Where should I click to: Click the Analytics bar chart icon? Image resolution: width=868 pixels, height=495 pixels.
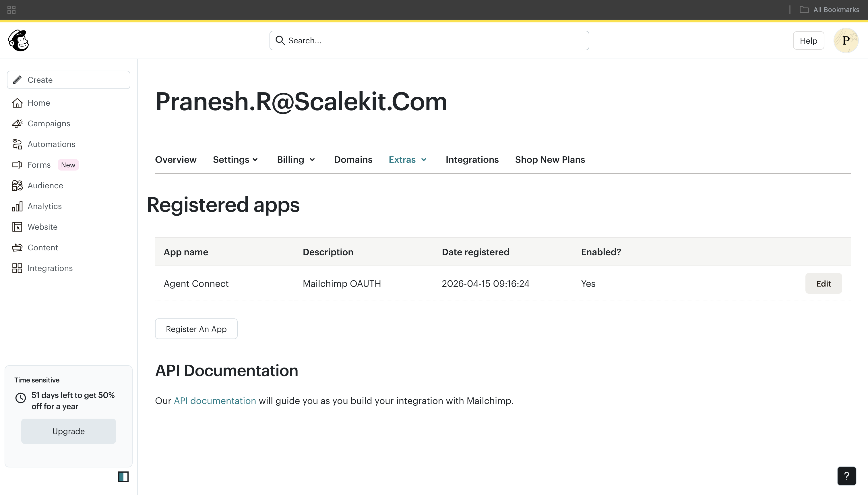coord(17,206)
